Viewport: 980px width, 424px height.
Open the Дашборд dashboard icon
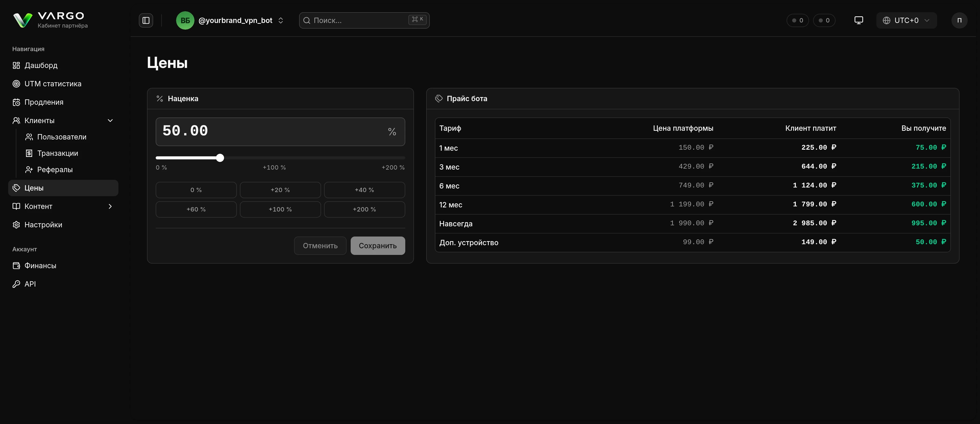[16, 65]
